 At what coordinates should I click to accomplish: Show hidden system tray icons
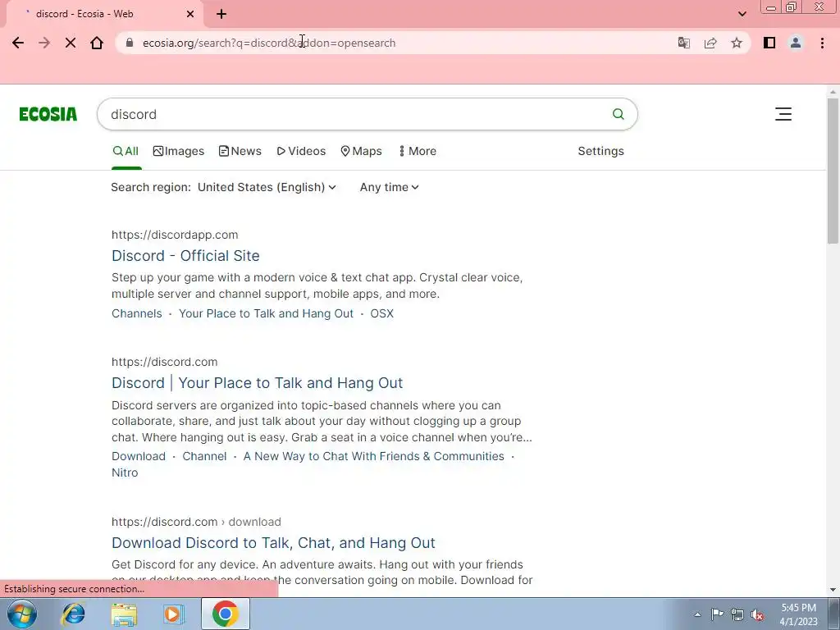click(x=697, y=614)
